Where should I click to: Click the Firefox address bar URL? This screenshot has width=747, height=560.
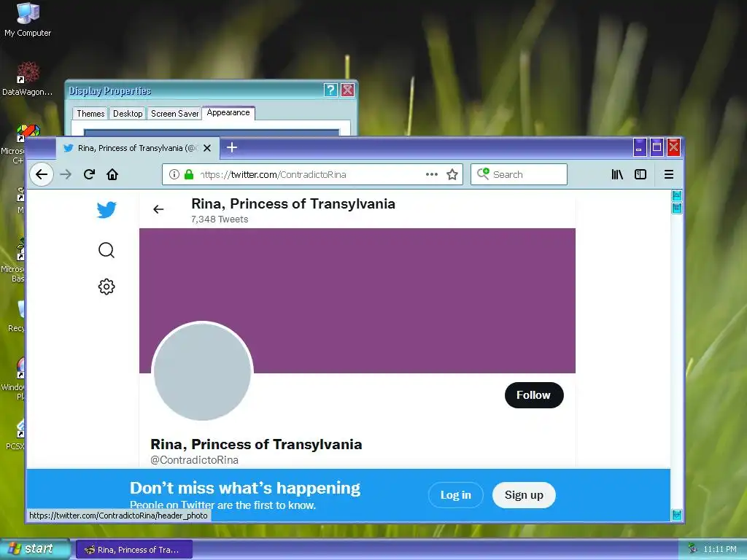[273, 174]
